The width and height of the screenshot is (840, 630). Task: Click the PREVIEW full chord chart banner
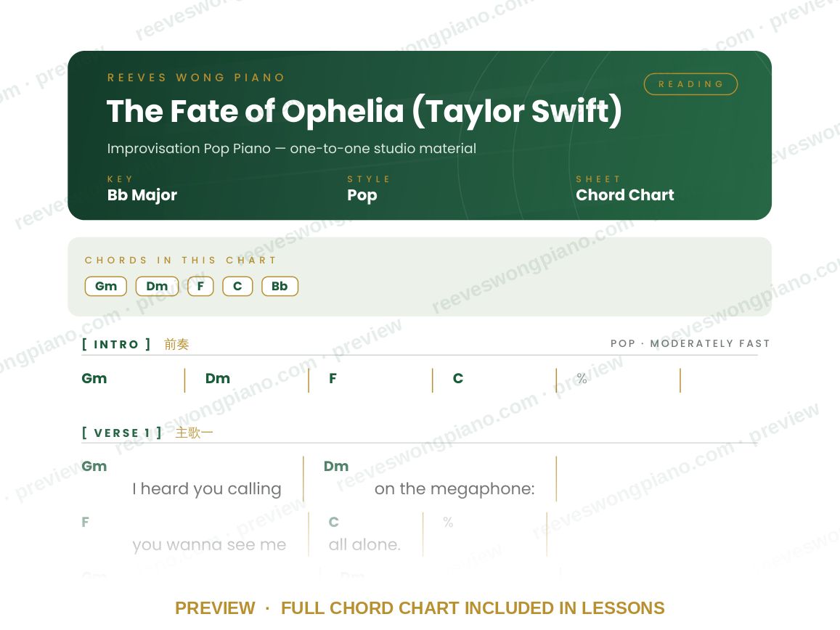click(420, 608)
